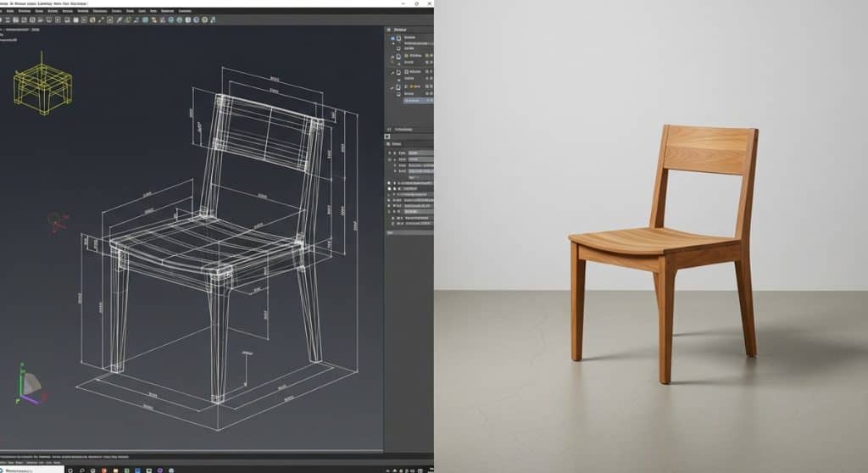Image resolution: width=868 pixels, height=473 pixels.
Task: Click the horizontal scrollbar under the CAD viewport
Action: click(x=192, y=452)
